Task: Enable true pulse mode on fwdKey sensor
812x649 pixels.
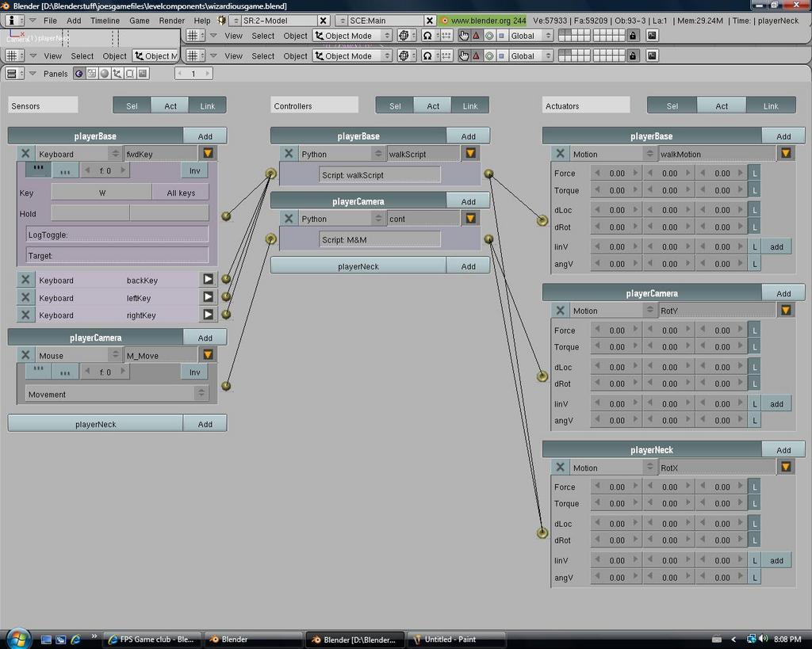Action: (x=38, y=170)
